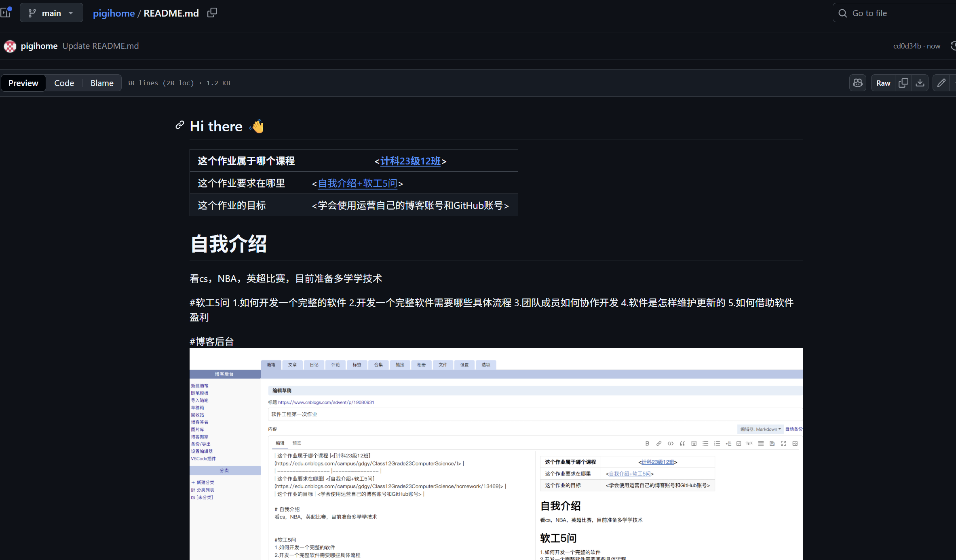Open the cd0d34b commit hash
956x560 pixels.
[x=907, y=46]
